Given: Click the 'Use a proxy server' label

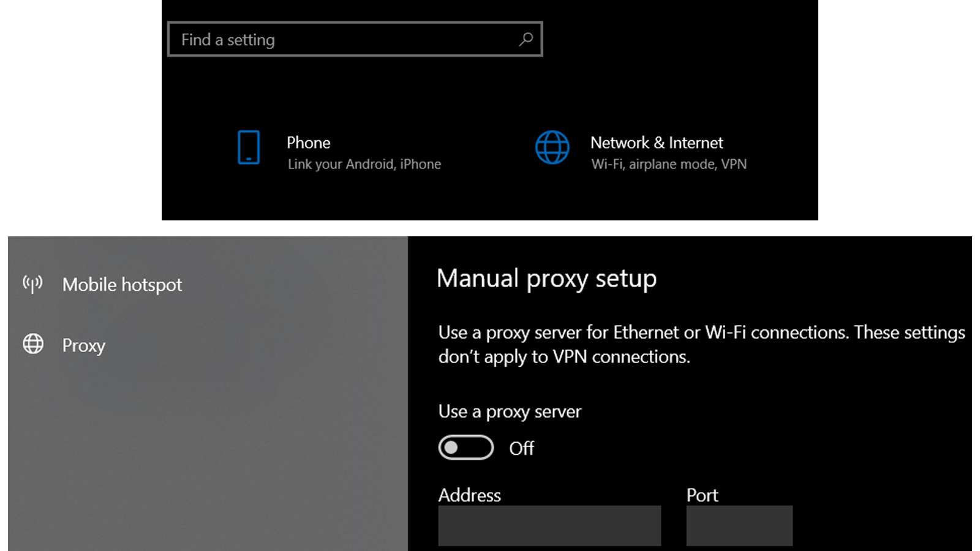Looking at the screenshot, I should [510, 411].
